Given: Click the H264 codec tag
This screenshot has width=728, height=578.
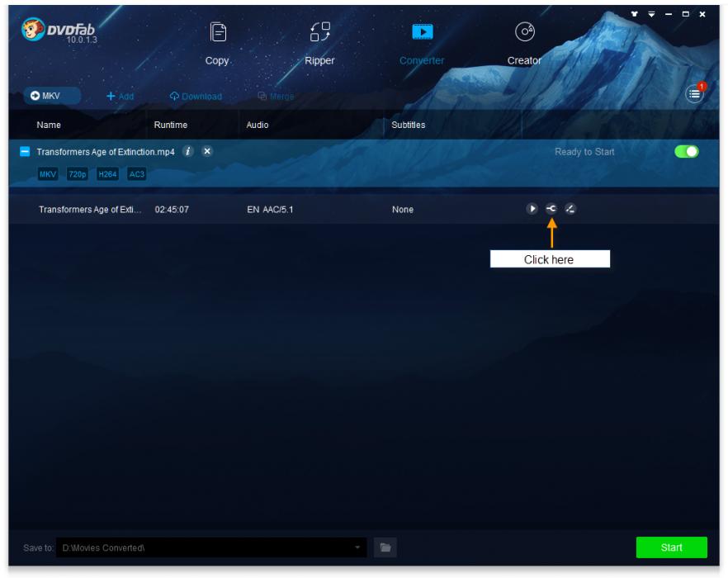Looking at the screenshot, I should tap(107, 174).
